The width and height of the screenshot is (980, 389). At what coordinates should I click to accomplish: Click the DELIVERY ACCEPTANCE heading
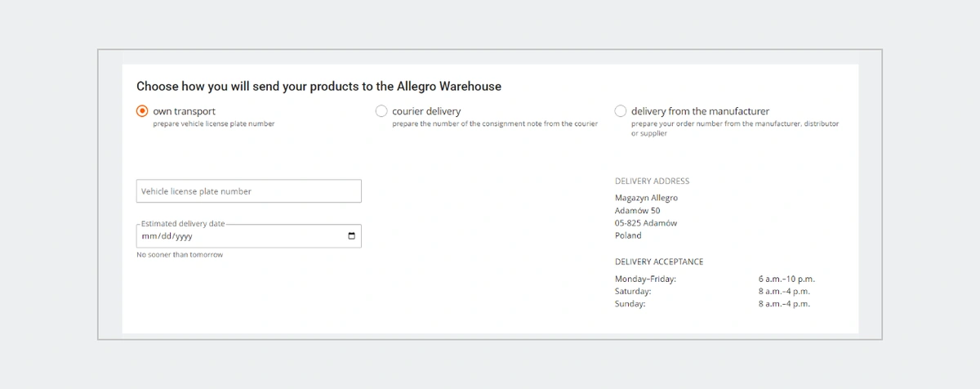click(659, 262)
